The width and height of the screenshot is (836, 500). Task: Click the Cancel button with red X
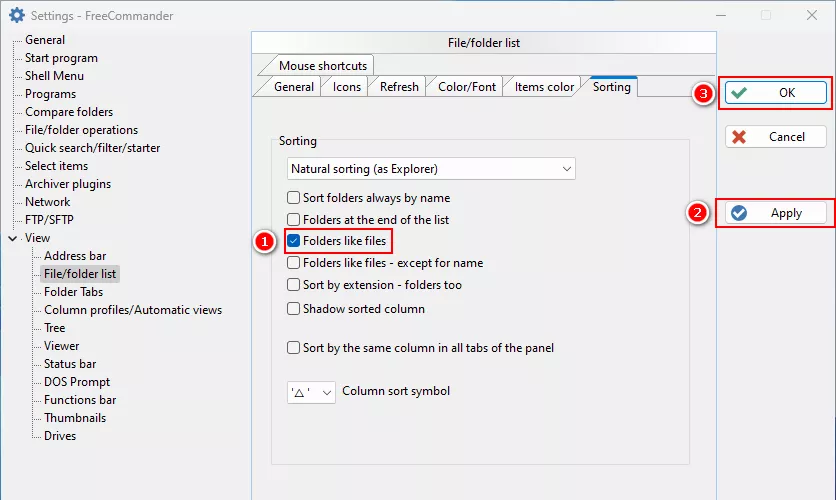tap(776, 137)
